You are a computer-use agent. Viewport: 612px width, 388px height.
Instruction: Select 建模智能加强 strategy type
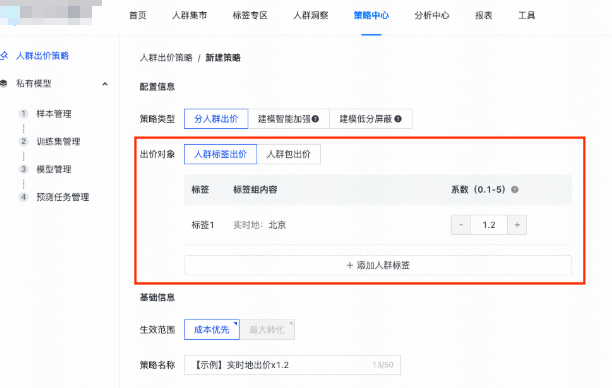click(x=288, y=119)
